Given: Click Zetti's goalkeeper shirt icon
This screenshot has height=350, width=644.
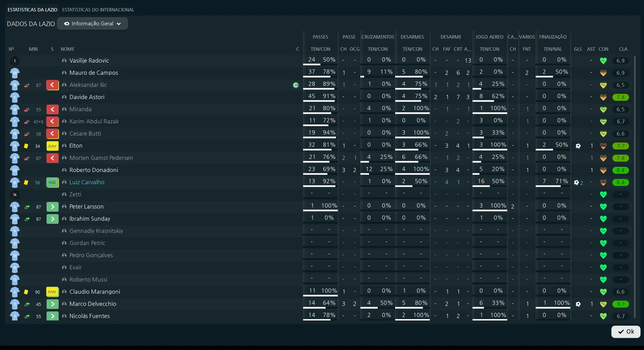Looking at the screenshot, I should (x=15, y=195).
